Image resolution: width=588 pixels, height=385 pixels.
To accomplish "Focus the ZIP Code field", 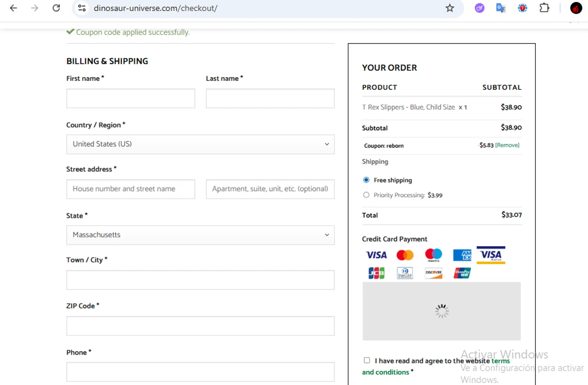I will (x=200, y=326).
